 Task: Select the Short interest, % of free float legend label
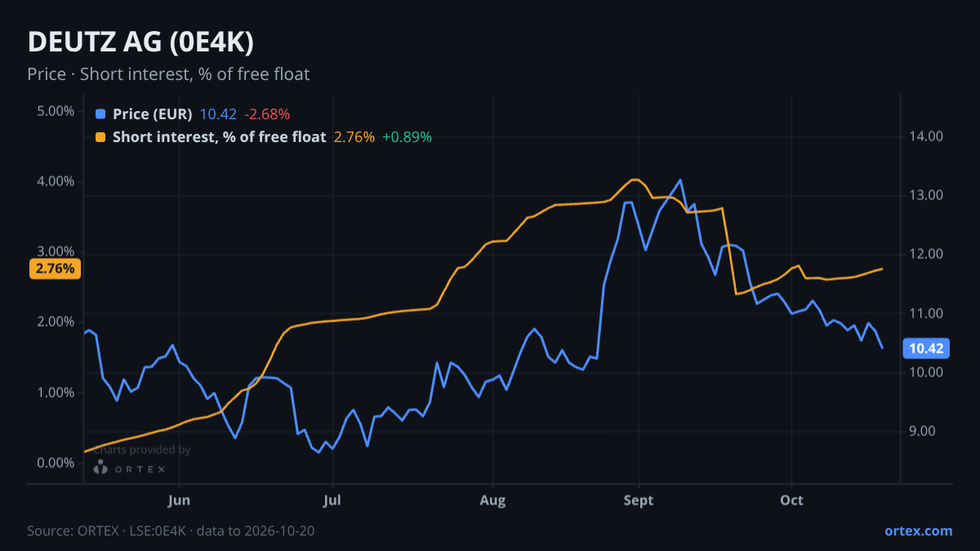pyautogui.click(x=220, y=137)
